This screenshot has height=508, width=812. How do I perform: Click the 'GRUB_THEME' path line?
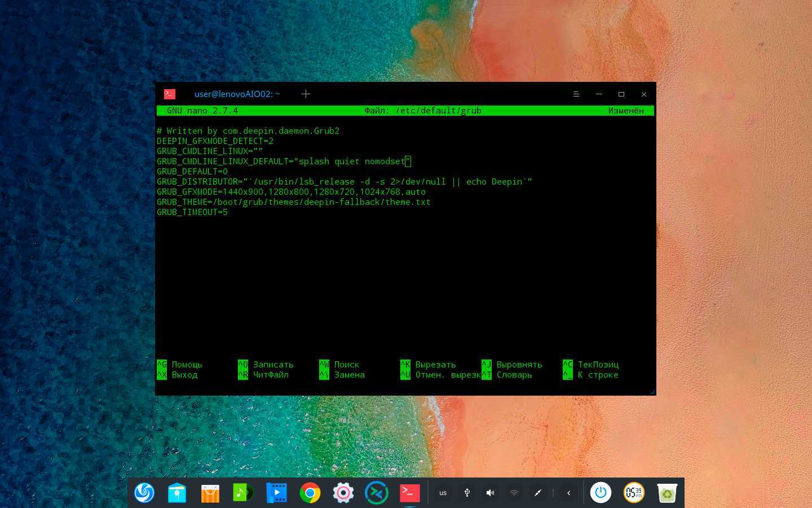293,202
